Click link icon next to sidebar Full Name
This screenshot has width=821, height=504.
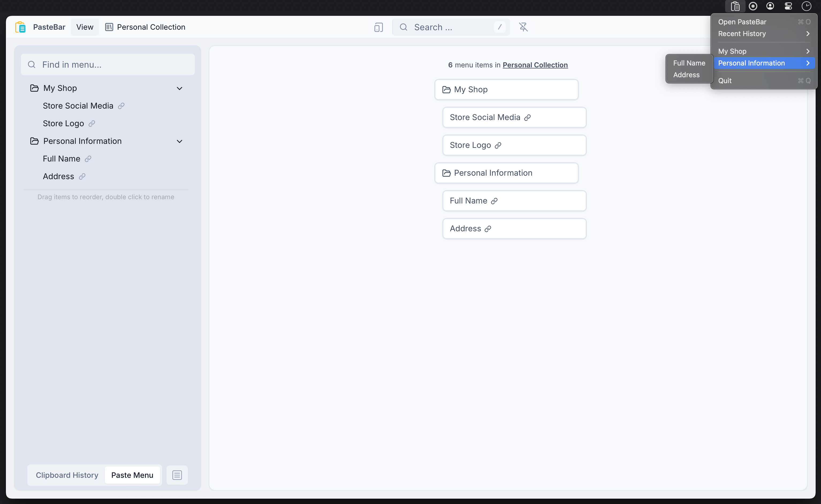pos(88,159)
